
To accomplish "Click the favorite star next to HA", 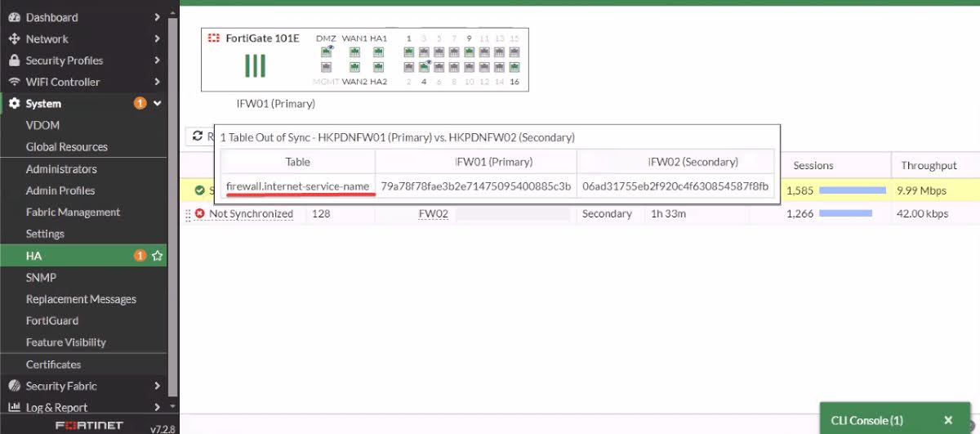I will (157, 256).
